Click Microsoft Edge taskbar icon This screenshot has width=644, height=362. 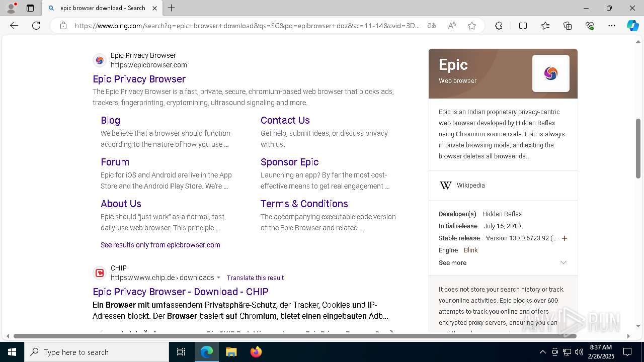[207, 352]
